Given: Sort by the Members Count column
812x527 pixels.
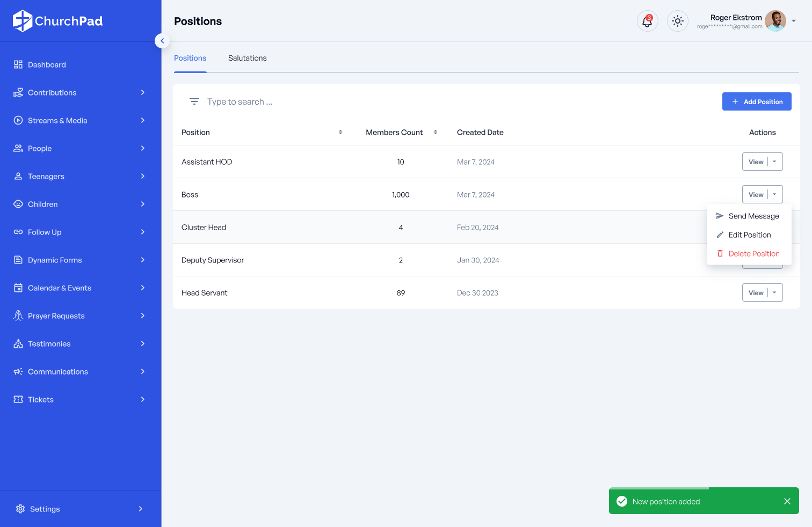Looking at the screenshot, I should tap(435, 133).
